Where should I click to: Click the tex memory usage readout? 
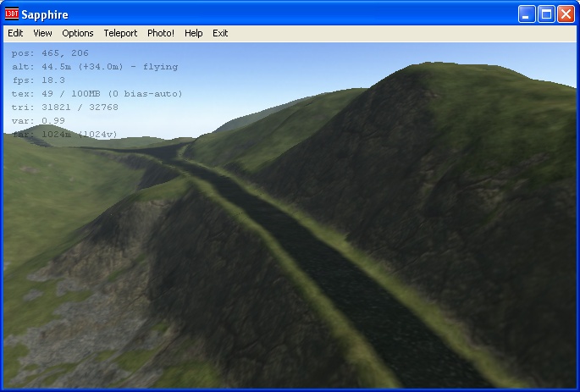97,94
